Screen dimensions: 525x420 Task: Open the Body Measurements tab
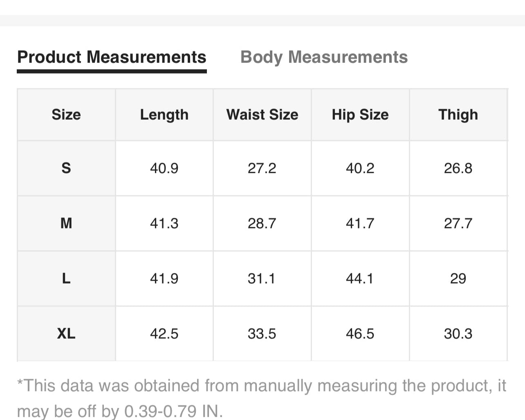tap(324, 57)
